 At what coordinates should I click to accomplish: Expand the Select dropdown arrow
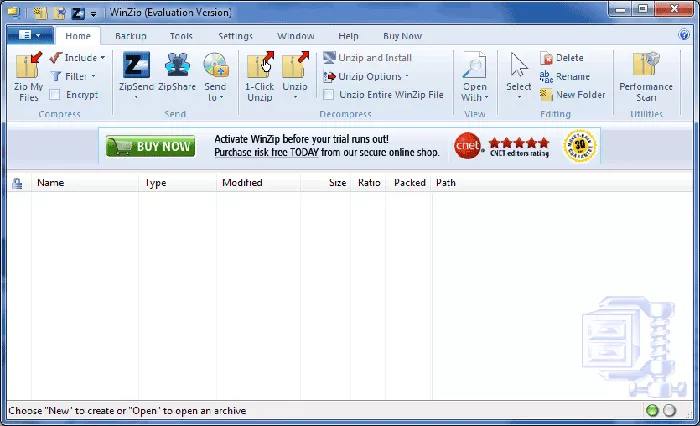coord(519,97)
